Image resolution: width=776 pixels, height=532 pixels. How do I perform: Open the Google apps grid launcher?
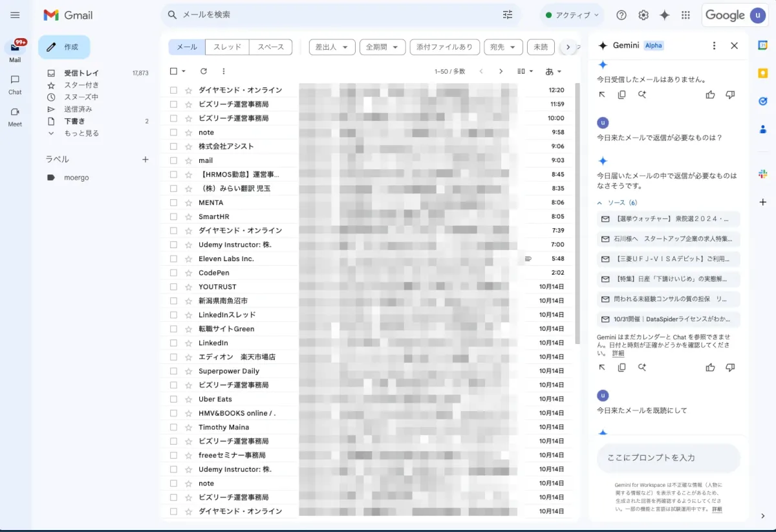pyautogui.click(x=685, y=15)
